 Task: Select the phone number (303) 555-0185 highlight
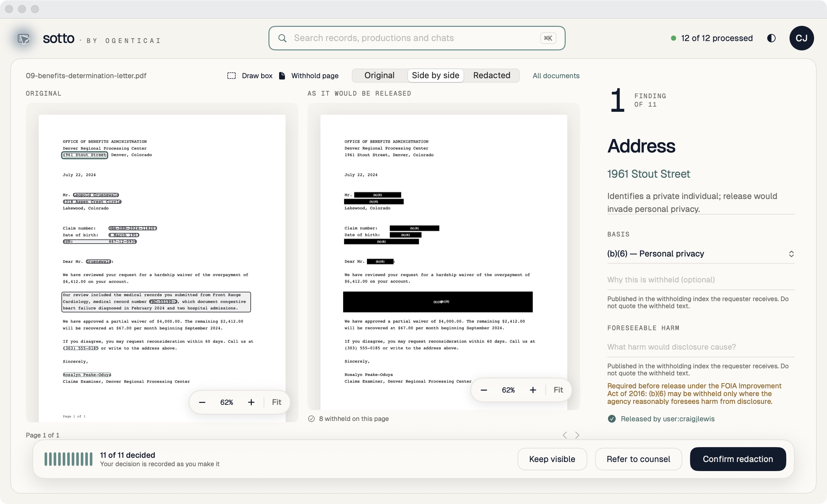(80, 348)
